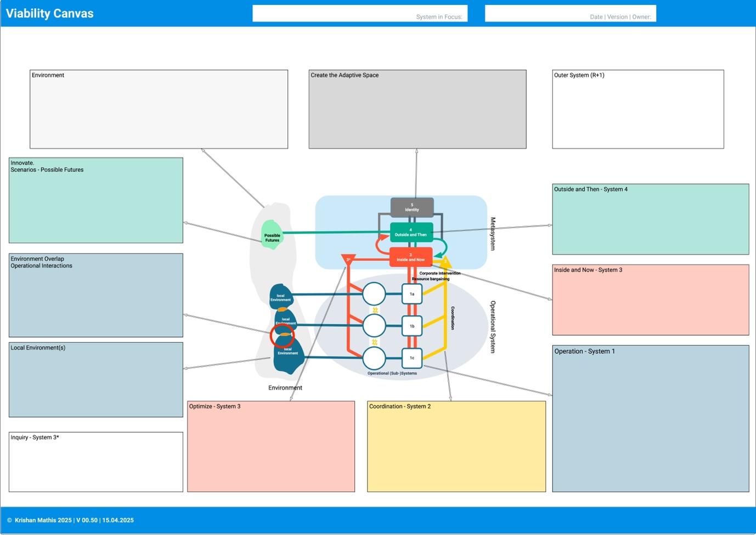Click the red 3 Inside and Now block
Screen dimensions: 756x535
[x=410, y=257]
